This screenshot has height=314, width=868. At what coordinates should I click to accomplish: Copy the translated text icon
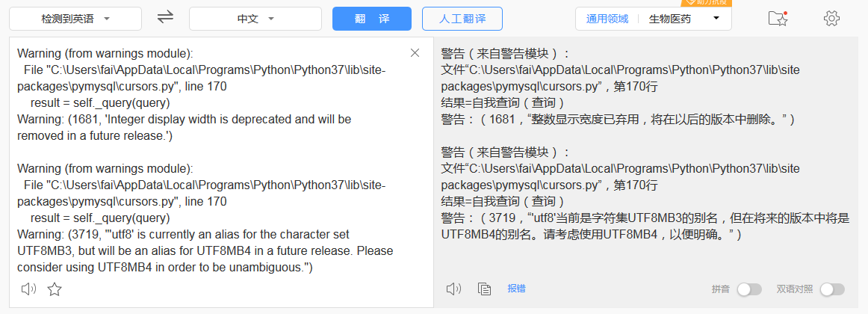(484, 289)
